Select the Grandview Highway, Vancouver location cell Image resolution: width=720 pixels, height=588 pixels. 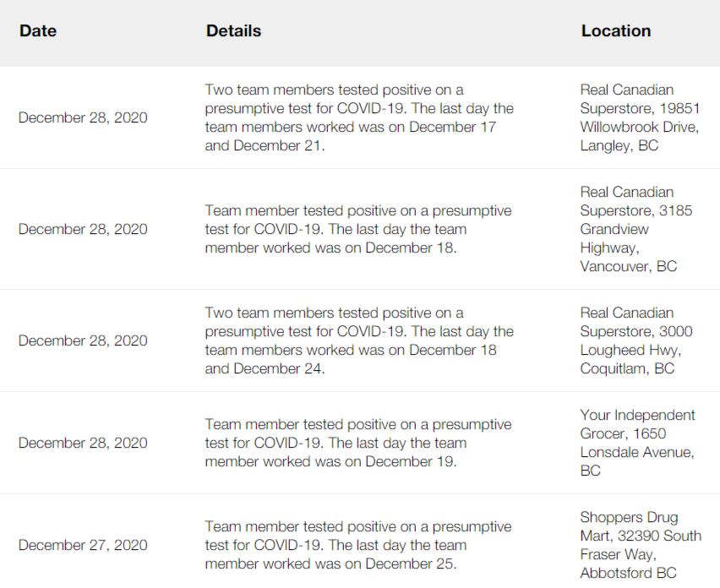635,229
